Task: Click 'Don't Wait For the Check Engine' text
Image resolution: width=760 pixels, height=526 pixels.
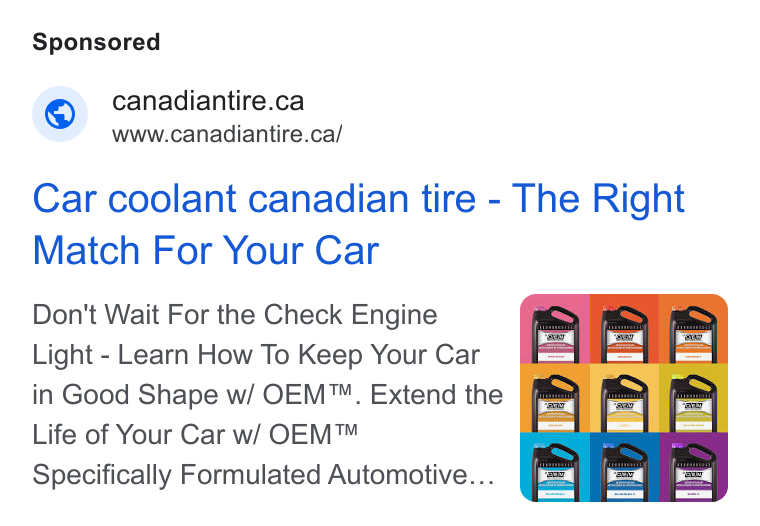Action: [x=235, y=315]
